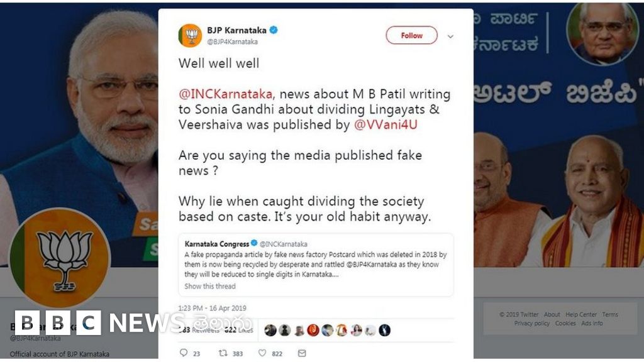Show this thread in quoted tweet
Viewport: 644px width, 362px height.
210,286
